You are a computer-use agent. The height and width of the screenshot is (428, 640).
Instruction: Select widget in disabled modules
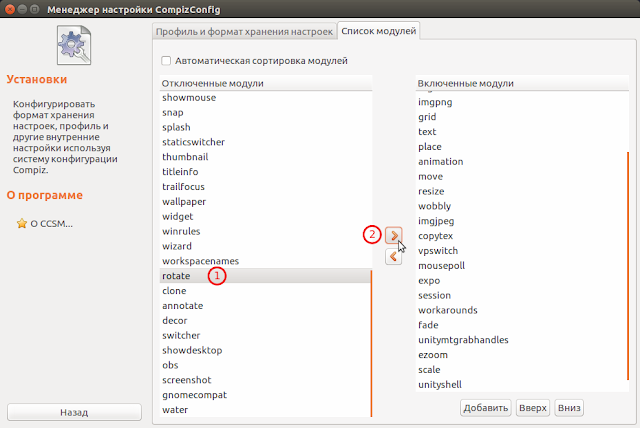(265, 216)
